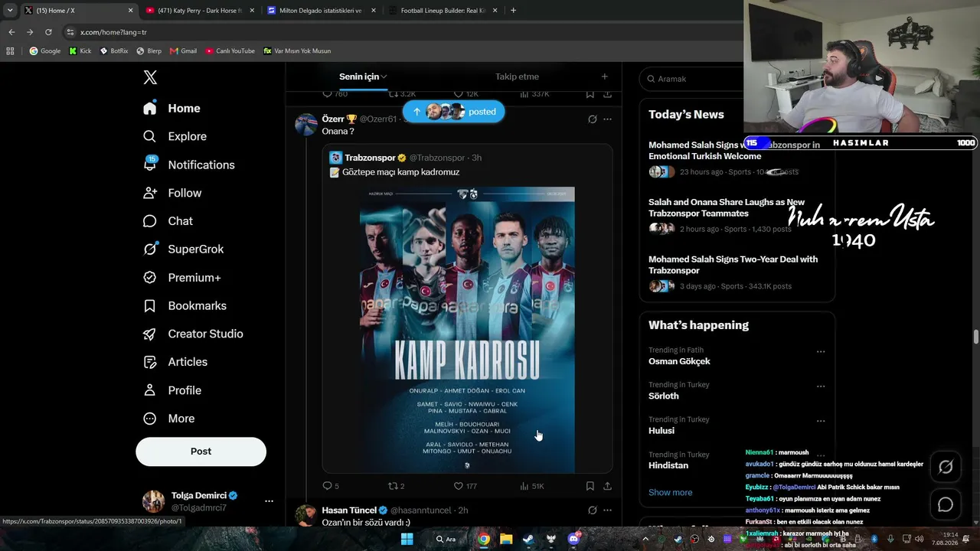Repost Özerr's post with 2 reposts
Screen dimensions: 980x551
(x=396, y=486)
